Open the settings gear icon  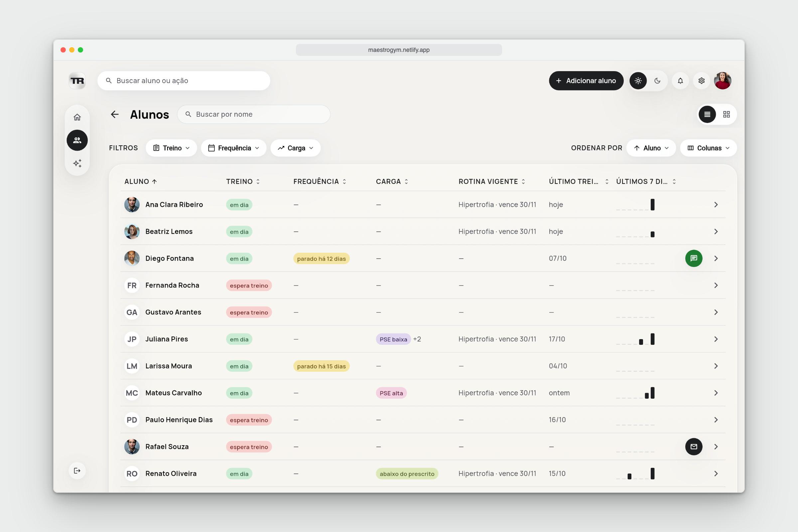[701, 81]
